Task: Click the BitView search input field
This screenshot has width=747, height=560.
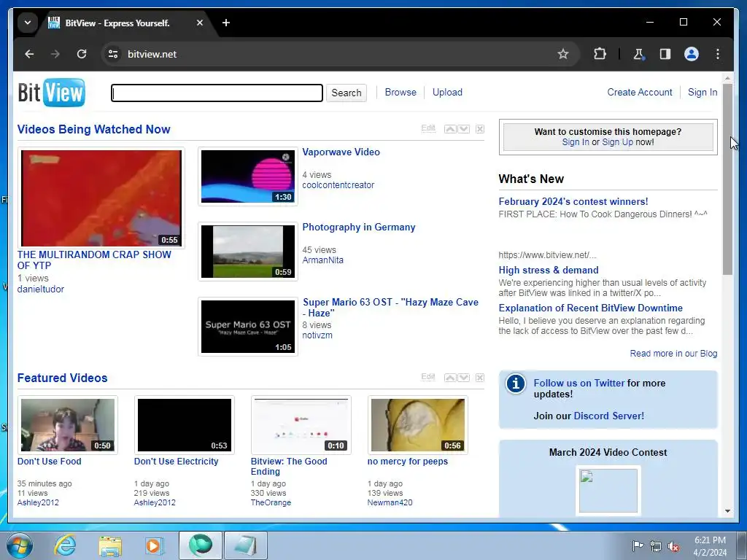Action: 217,93
